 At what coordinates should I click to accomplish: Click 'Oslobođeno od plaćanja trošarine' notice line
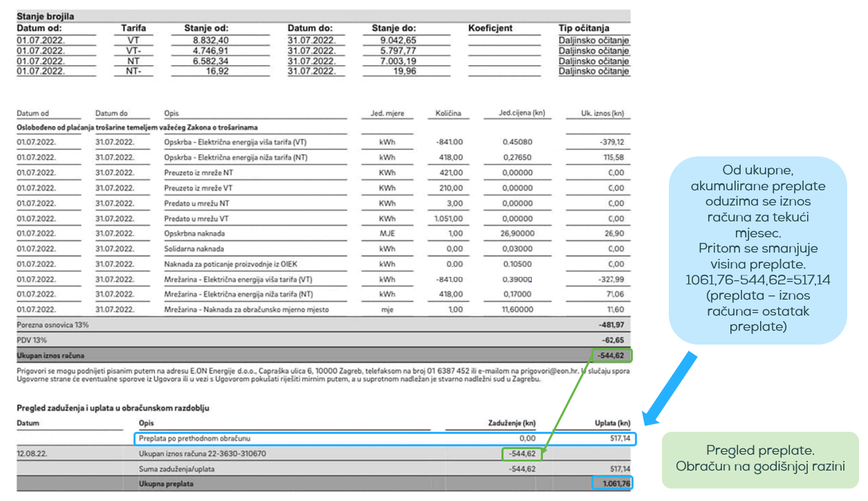[x=137, y=127]
